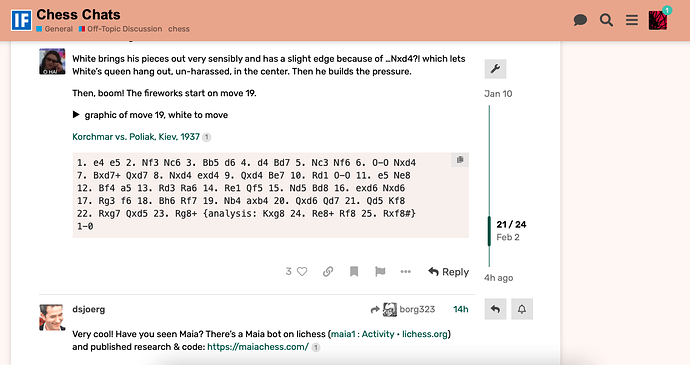
Task: Show more post actions via ellipsis
Action: click(406, 272)
